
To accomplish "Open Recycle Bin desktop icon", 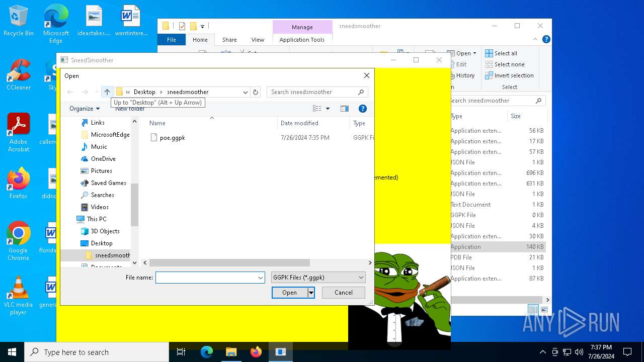I will (x=19, y=21).
